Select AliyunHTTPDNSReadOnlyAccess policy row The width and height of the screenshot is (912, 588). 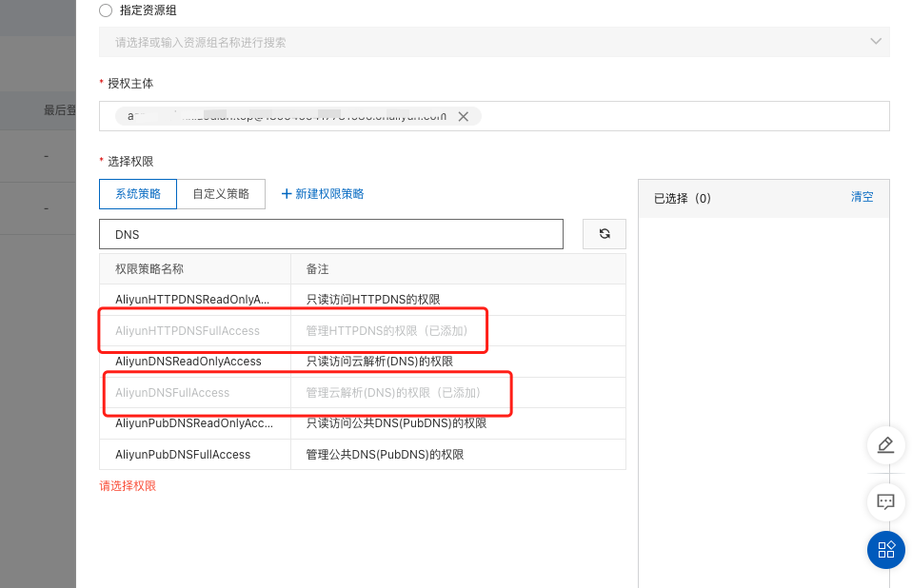click(363, 300)
